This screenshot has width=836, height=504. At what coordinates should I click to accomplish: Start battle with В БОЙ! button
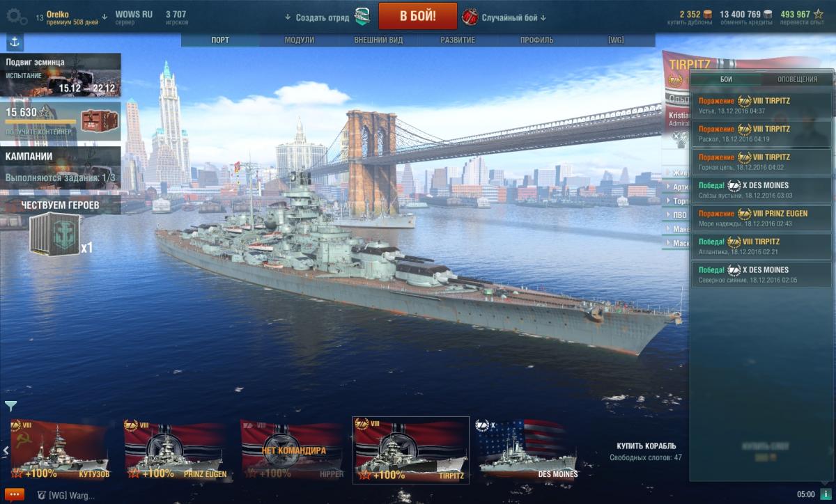(418, 16)
